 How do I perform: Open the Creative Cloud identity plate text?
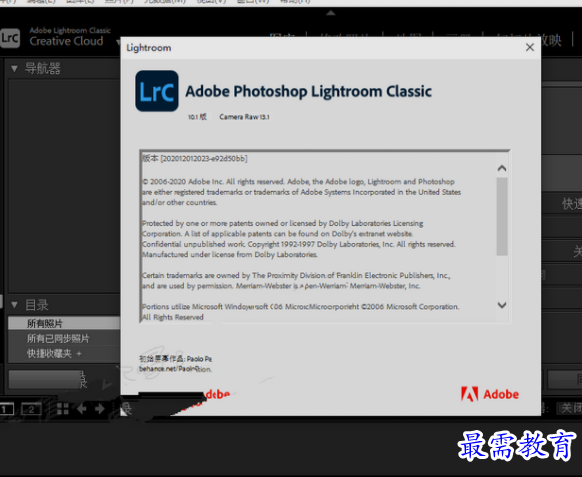(x=66, y=41)
